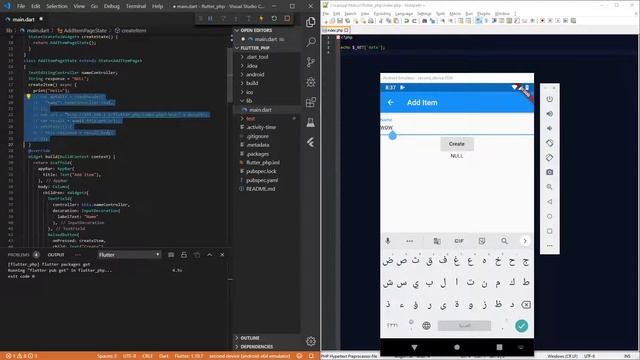Tap the GIF key on keyboard toolbar

click(459, 241)
